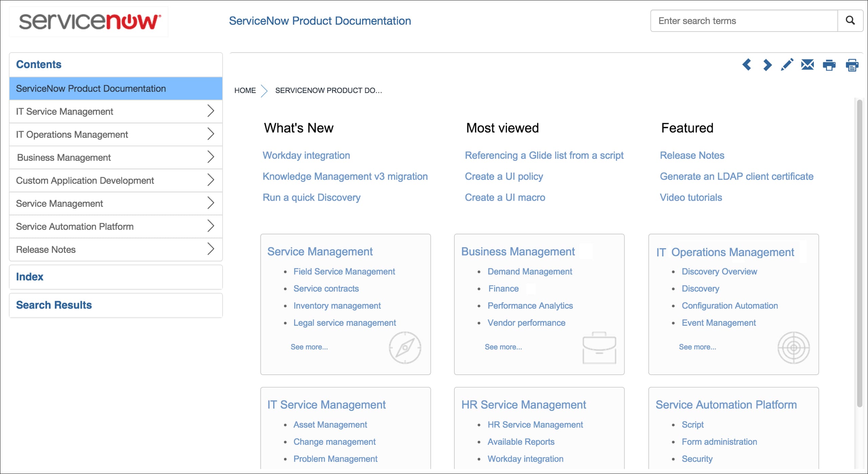Open the Search Results panel tab
This screenshot has height=474, width=868.
tap(54, 305)
